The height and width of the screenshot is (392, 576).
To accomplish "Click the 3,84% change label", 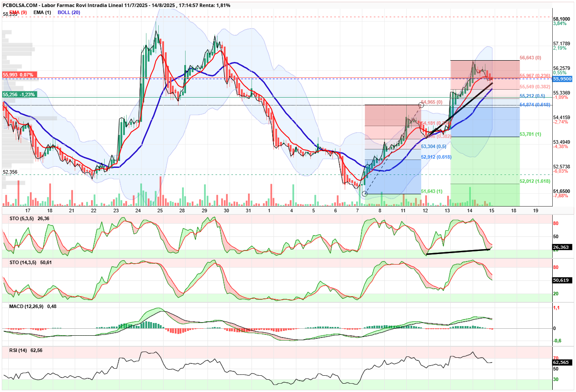I will 559,23.
